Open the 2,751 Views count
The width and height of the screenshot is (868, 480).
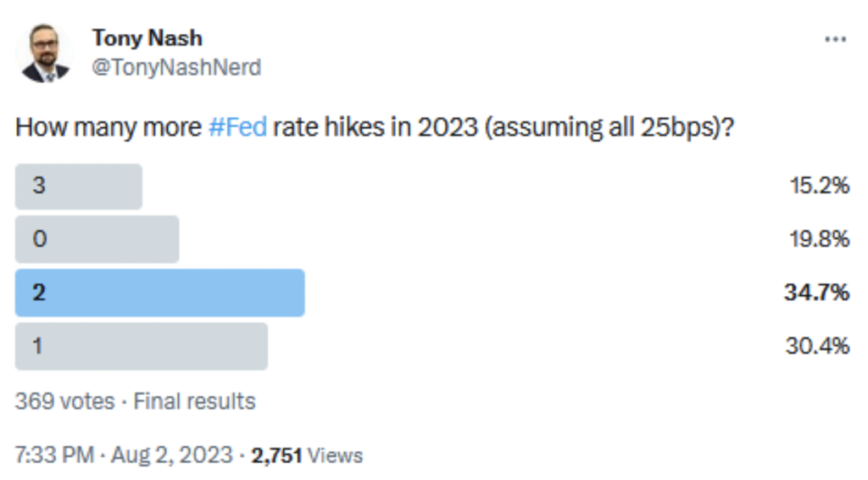pyautogui.click(x=307, y=455)
